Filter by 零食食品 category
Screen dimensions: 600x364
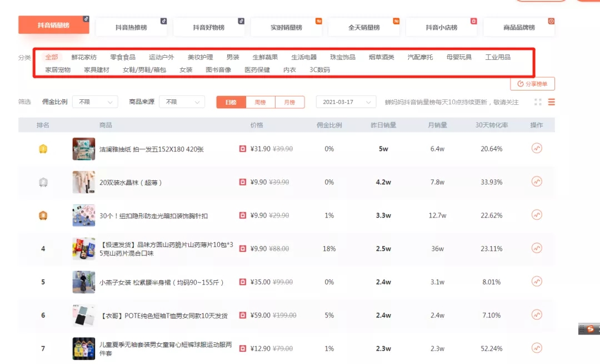[123, 57]
